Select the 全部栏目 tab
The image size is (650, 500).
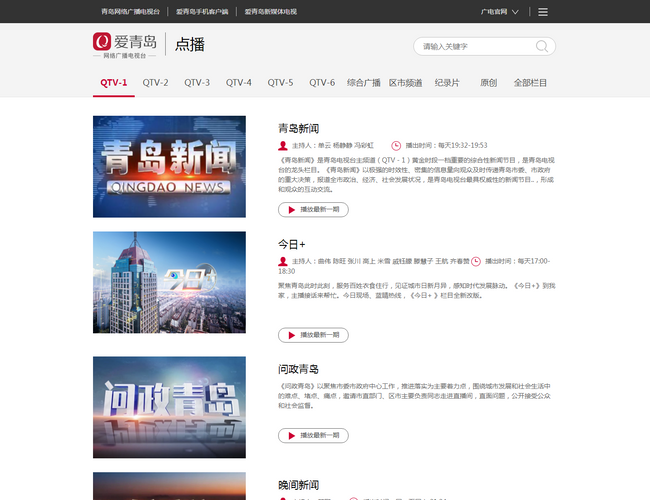530,83
